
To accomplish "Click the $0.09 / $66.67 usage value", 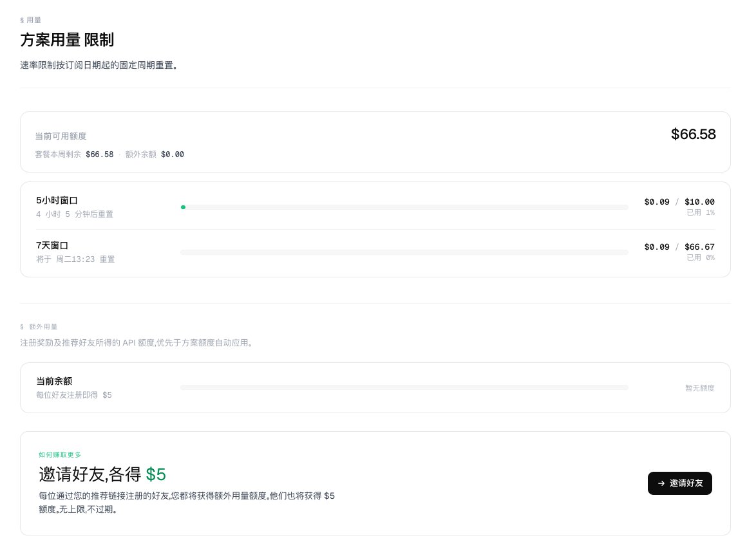I will (679, 247).
